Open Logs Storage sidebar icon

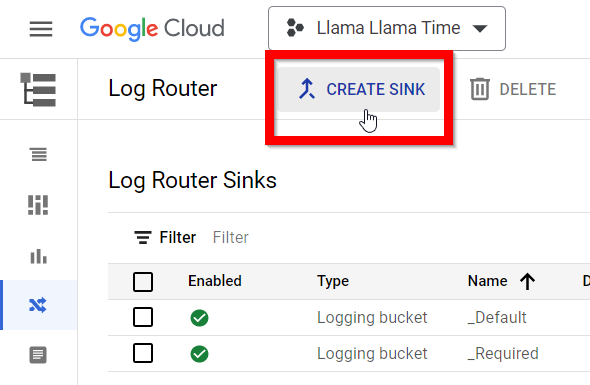coord(38,355)
